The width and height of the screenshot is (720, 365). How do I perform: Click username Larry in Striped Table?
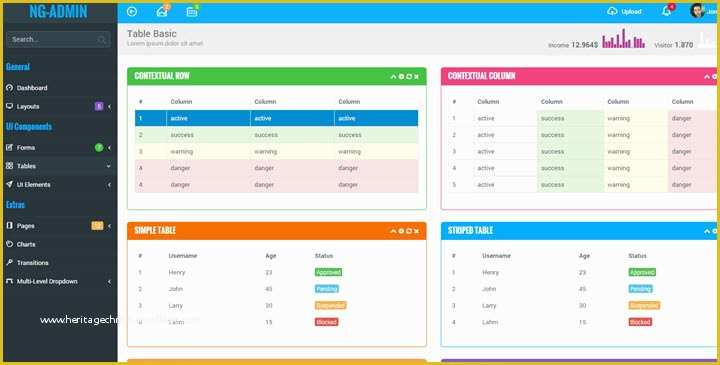point(489,305)
